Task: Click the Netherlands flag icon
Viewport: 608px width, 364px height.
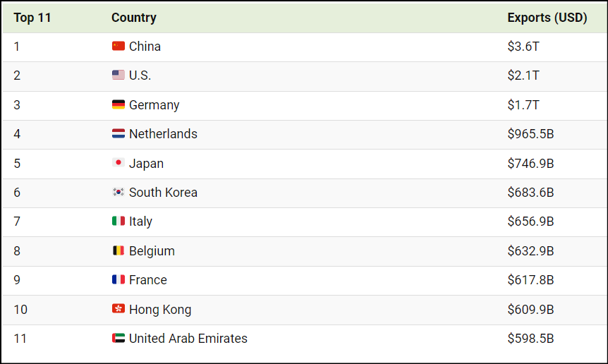Action: coord(118,134)
